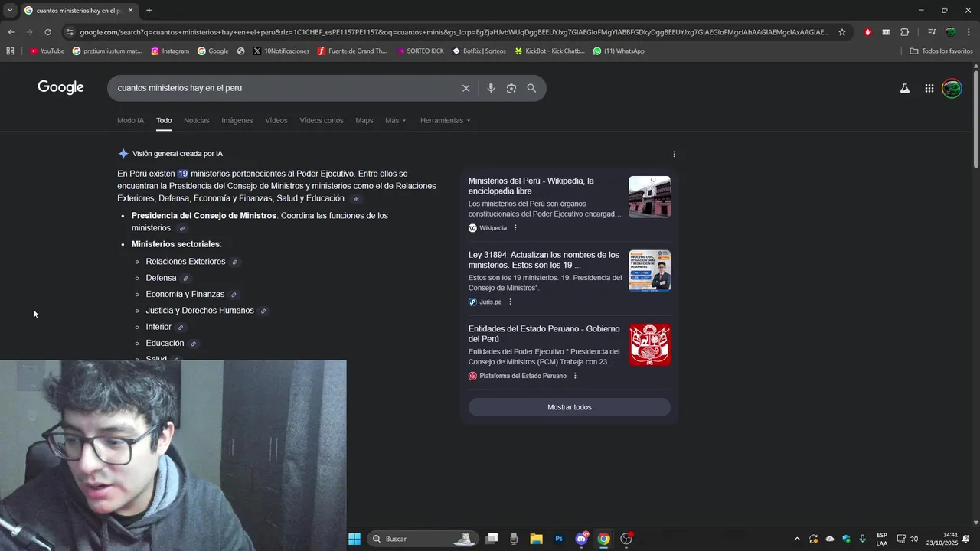
Task: Open AI overview three-dot options menu
Action: 674,154
